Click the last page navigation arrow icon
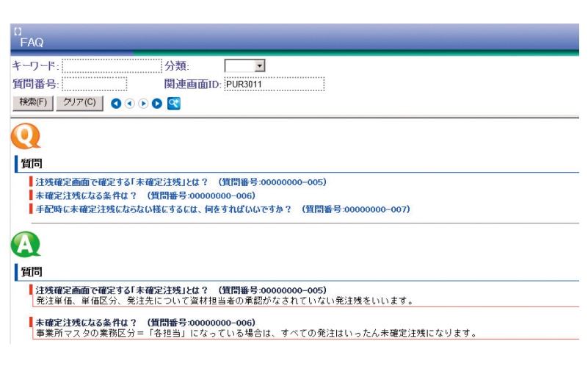Screen dimensions: 588x366 [156, 104]
